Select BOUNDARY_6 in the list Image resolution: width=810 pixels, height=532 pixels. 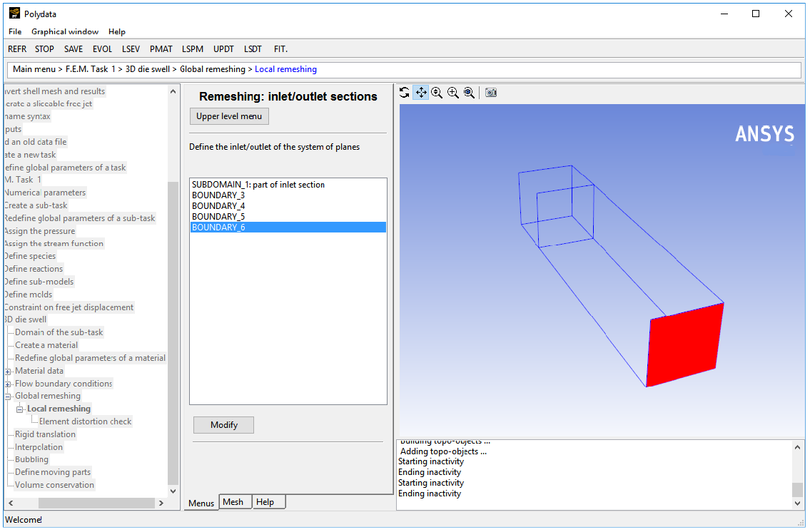pyautogui.click(x=288, y=227)
